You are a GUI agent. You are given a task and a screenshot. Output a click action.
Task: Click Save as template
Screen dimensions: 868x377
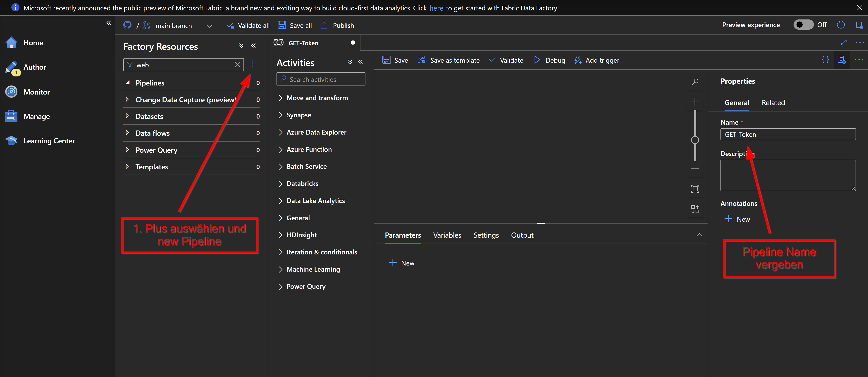tap(448, 60)
